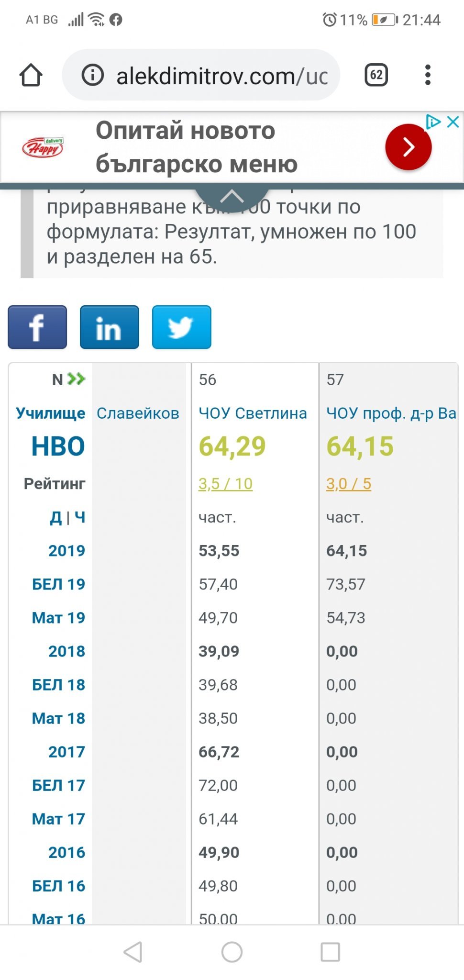
Task: Share page on Facebook
Action: [37, 327]
